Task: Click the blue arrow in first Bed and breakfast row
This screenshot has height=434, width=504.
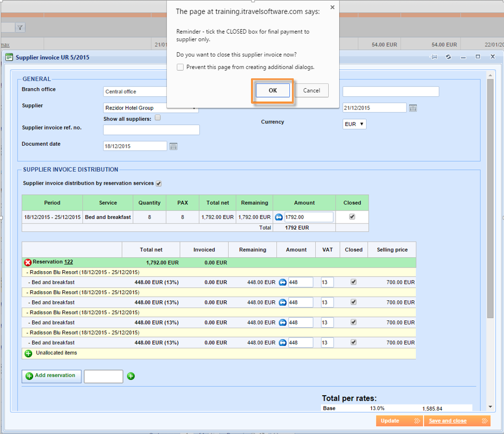Action: (x=283, y=282)
